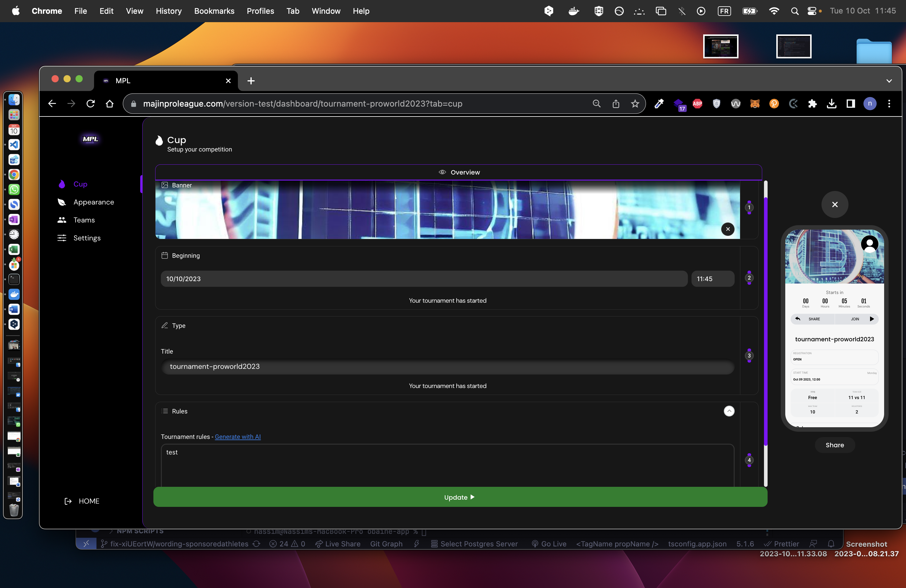
Task: Toggle Chrome side panel icon
Action: click(850, 104)
